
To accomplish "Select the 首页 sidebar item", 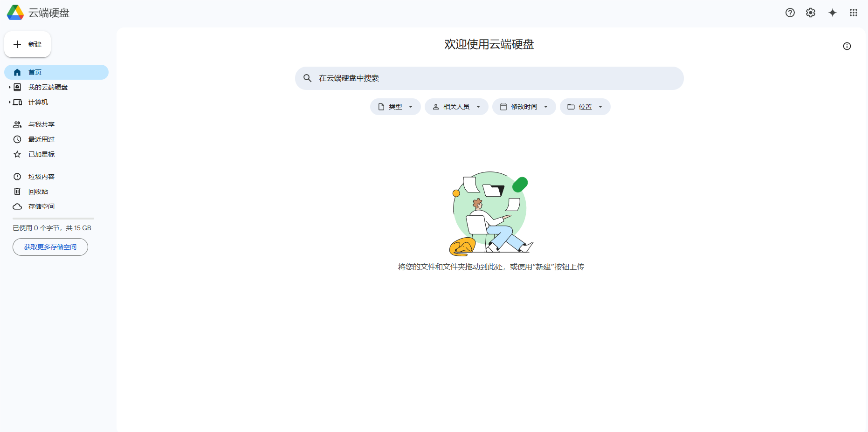I will coord(35,72).
